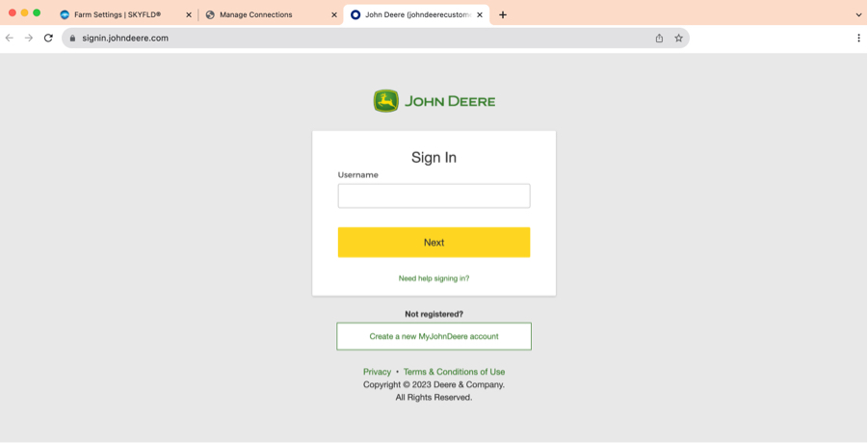Viewport: 868px width, 443px height.
Task: Click the All Rights Reserved text
Action: coord(434,397)
